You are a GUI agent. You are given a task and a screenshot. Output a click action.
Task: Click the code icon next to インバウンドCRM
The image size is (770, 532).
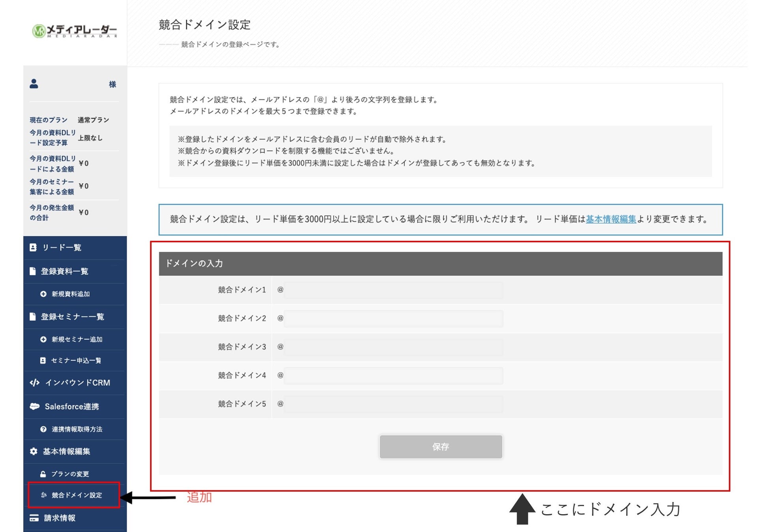click(35, 382)
